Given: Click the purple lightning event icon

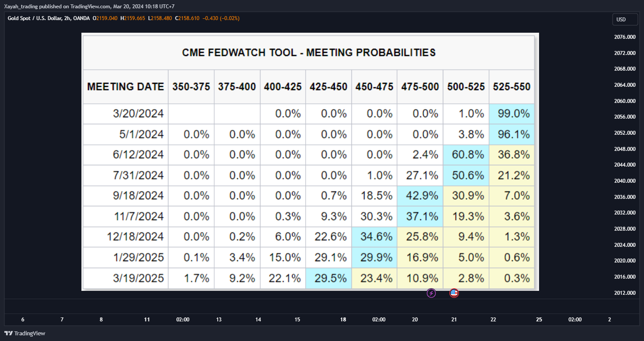Looking at the screenshot, I should 431,293.
